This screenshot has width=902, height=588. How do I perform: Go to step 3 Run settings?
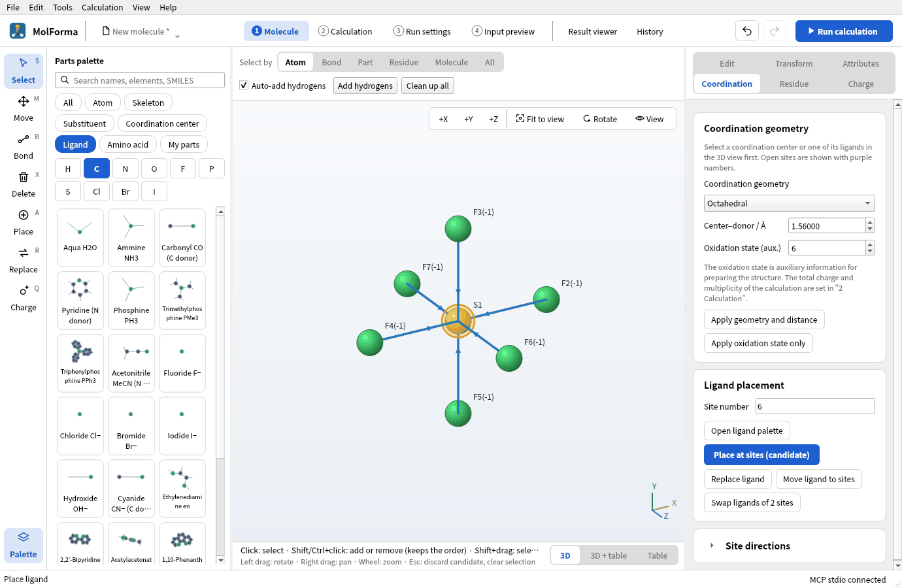pos(422,31)
